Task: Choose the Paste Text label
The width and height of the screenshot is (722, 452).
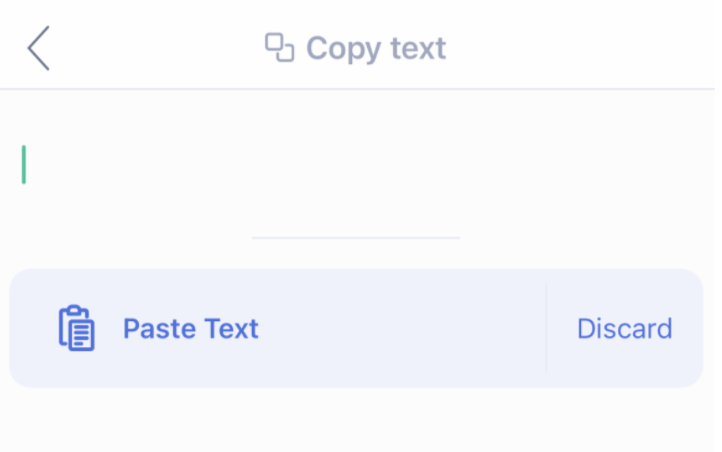Action: point(190,329)
